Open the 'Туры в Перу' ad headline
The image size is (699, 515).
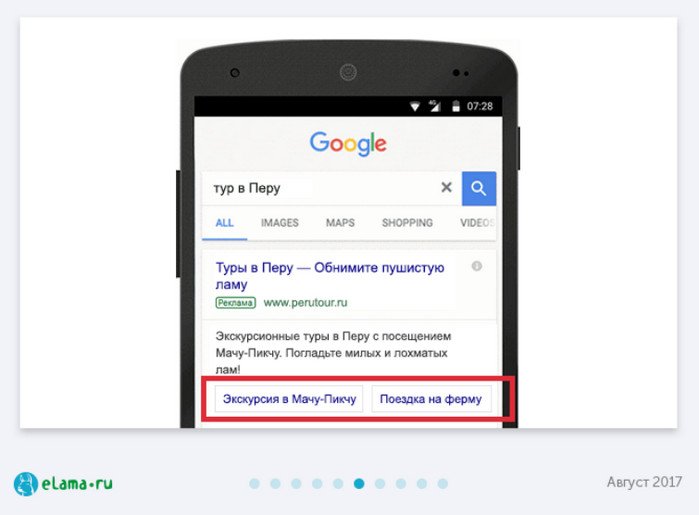(x=330, y=276)
